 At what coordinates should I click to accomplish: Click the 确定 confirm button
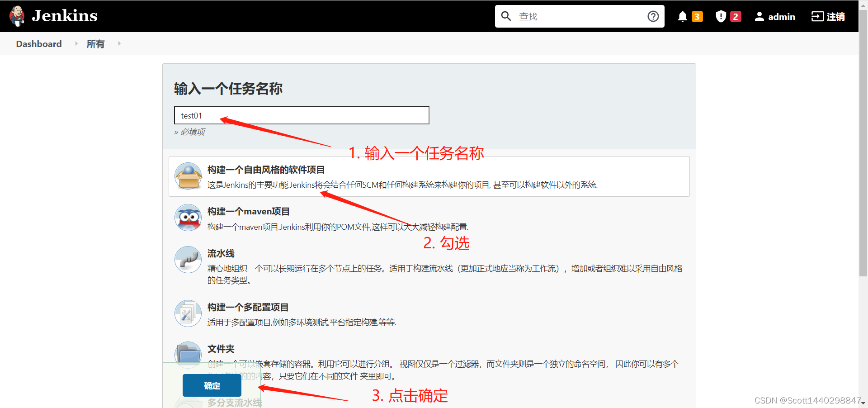click(212, 385)
